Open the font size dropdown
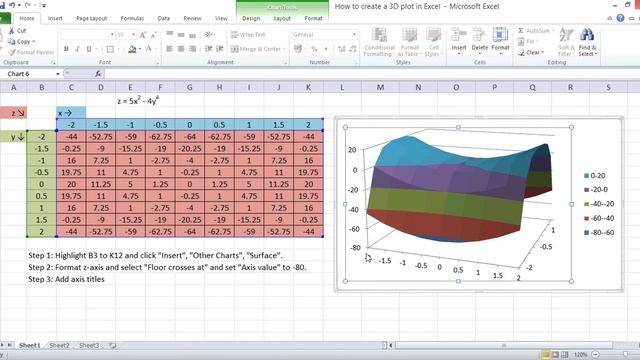The height and width of the screenshot is (360, 640). 133,35
